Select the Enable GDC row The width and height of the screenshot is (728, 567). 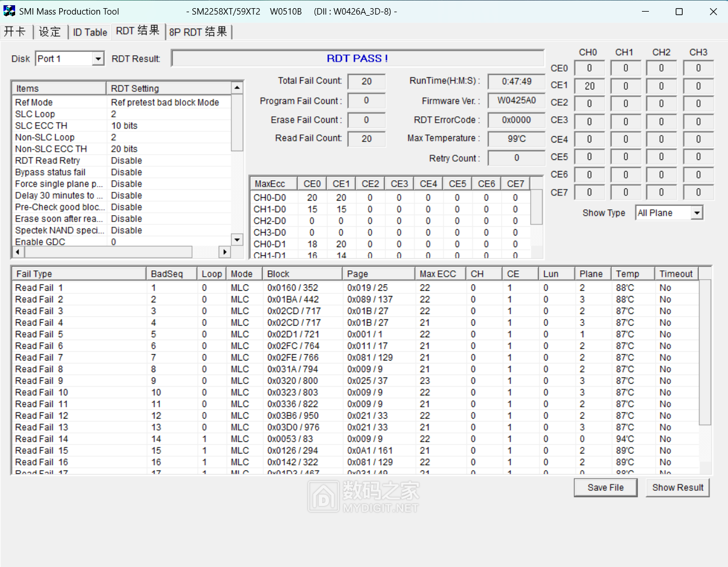point(122,242)
